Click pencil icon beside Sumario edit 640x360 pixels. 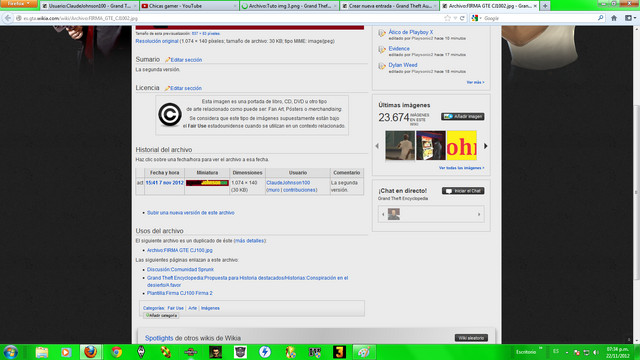click(167, 60)
